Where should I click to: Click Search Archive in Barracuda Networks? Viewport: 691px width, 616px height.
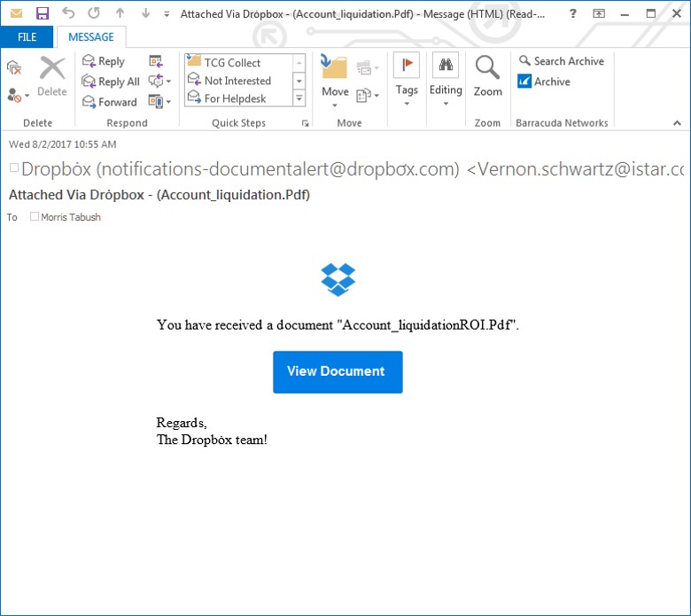pyautogui.click(x=562, y=61)
